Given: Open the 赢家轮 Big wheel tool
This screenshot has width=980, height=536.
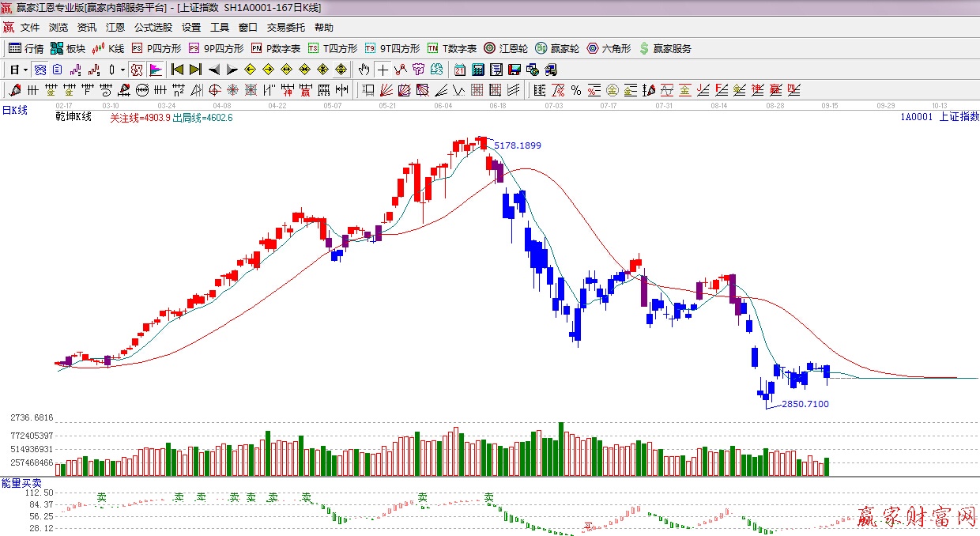Looking at the screenshot, I should click(557, 48).
